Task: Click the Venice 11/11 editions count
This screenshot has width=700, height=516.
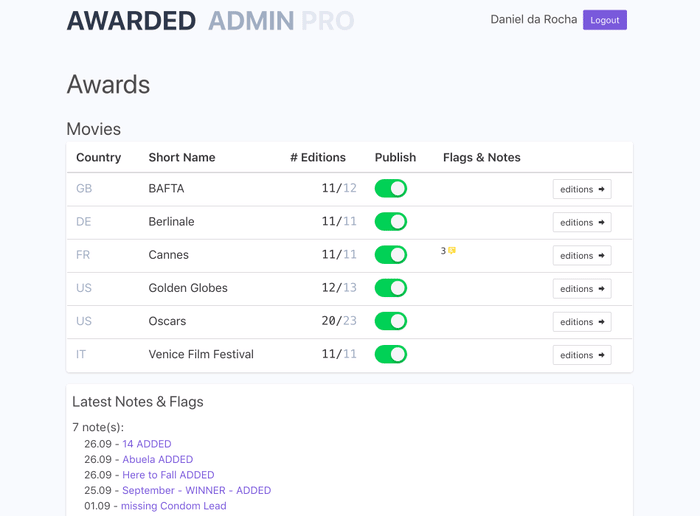Action: pos(339,354)
